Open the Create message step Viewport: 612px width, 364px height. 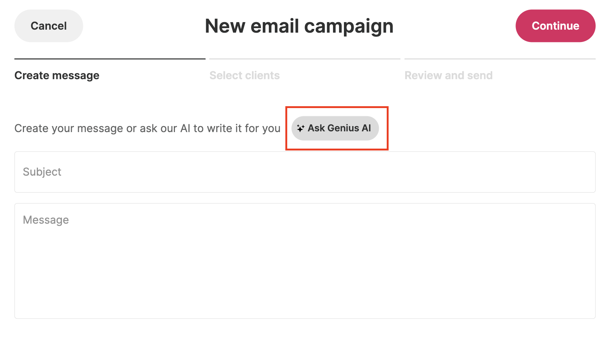(57, 75)
